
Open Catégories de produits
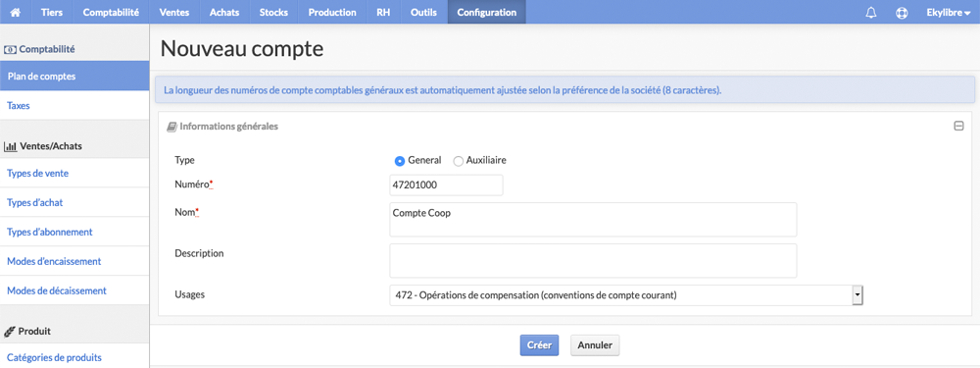tap(74, 358)
